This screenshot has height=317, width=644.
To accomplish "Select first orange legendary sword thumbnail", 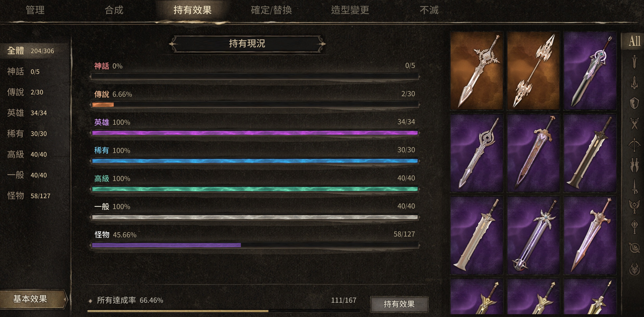I will click(477, 71).
